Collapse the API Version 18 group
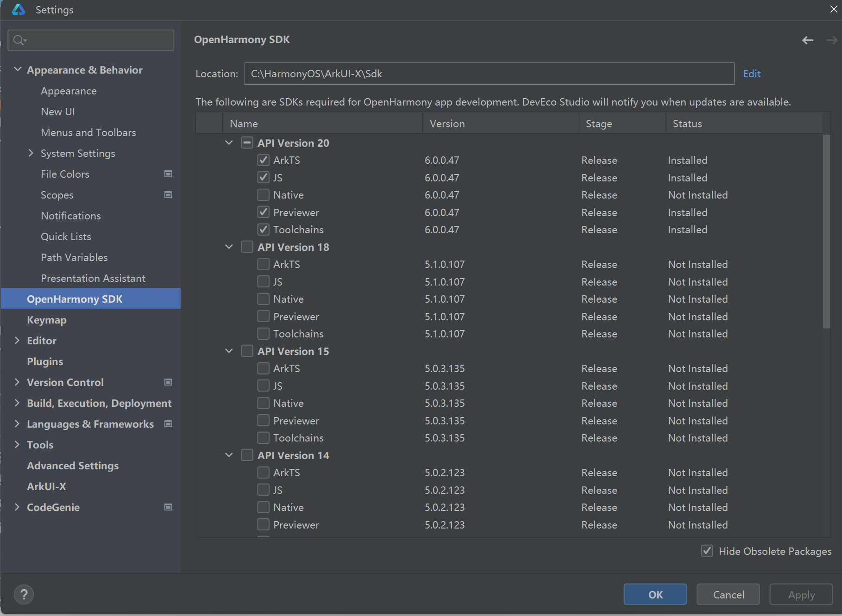 [229, 247]
